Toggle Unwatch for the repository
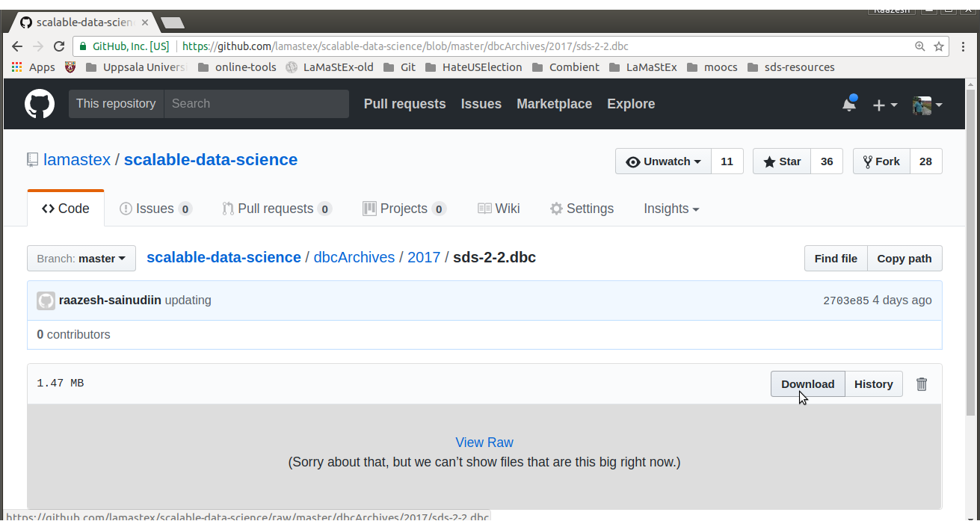 click(x=663, y=161)
